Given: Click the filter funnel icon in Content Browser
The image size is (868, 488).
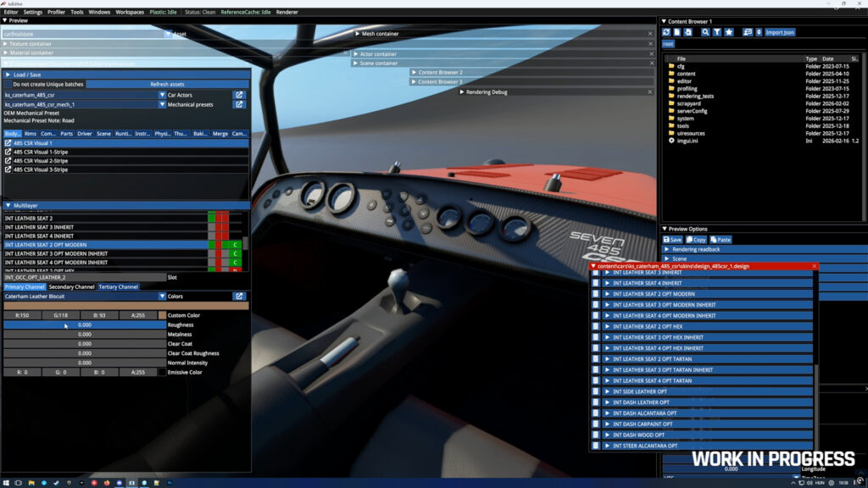Looking at the screenshot, I should (x=716, y=32).
